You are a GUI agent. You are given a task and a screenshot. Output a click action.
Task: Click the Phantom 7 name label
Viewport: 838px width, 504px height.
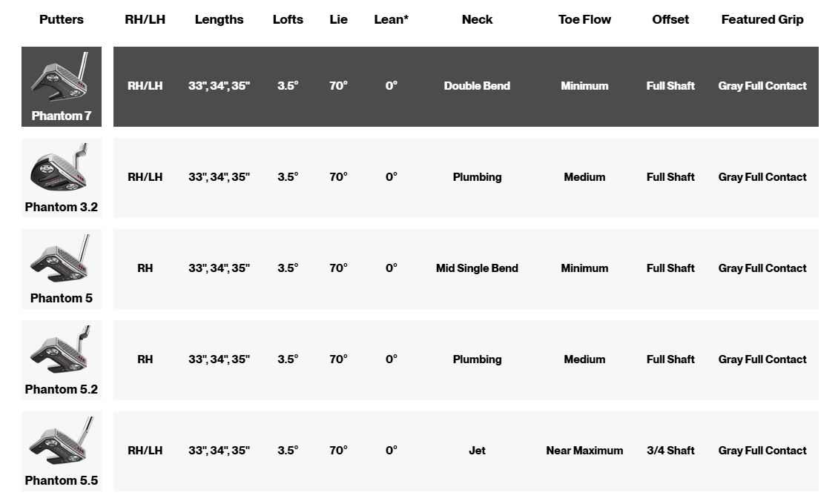(62, 116)
